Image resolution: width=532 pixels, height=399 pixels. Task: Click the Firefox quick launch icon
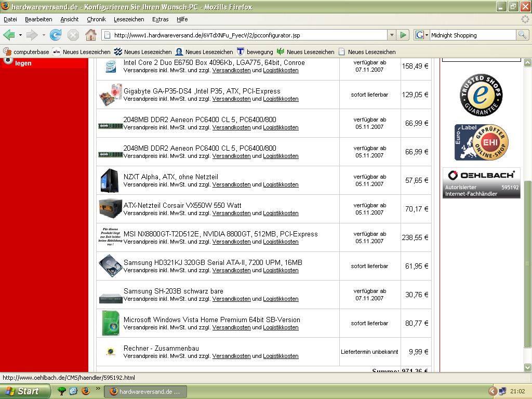click(x=86, y=391)
